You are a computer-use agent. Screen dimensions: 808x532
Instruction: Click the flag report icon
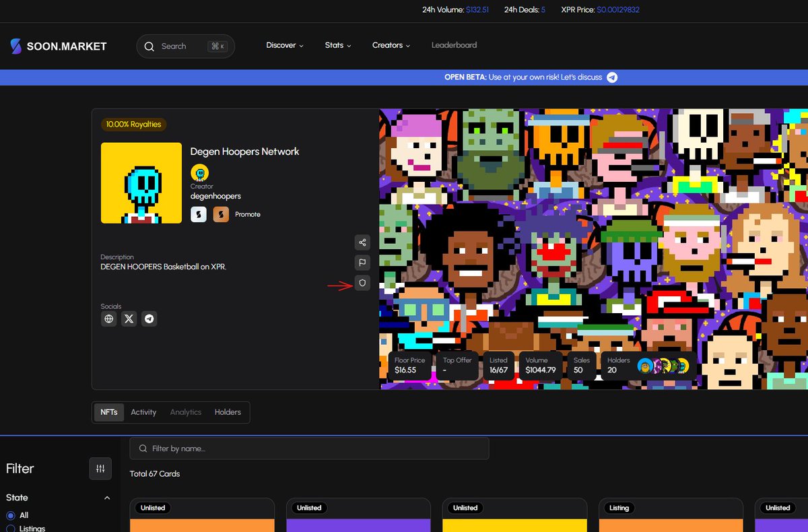point(362,263)
